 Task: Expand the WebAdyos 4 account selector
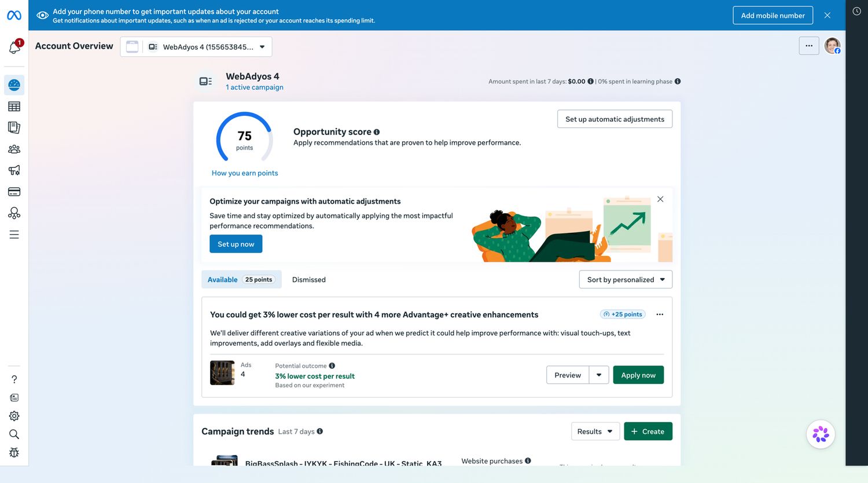[196, 47]
